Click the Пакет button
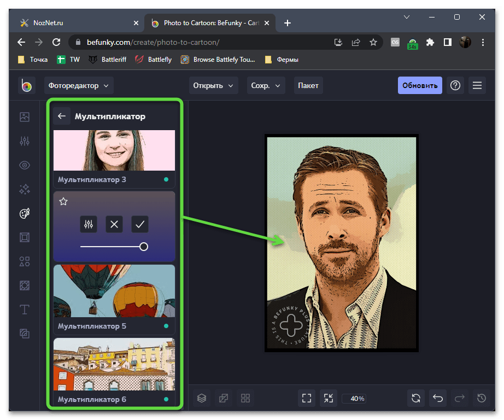Screen dimensions: 504x420 (308, 85)
